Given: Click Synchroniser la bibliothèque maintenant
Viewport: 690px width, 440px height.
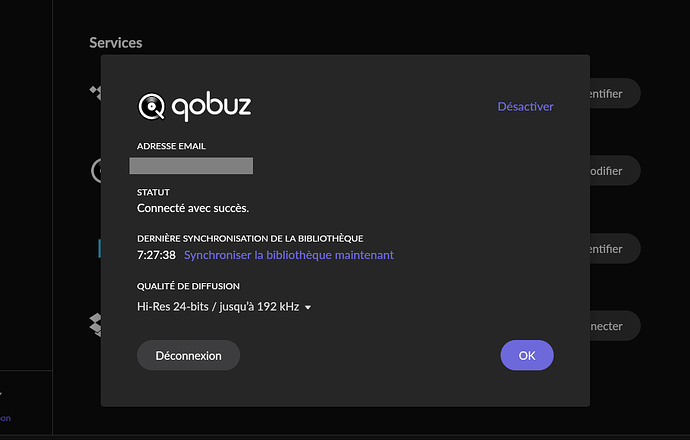Looking at the screenshot, I should [289, 255].
